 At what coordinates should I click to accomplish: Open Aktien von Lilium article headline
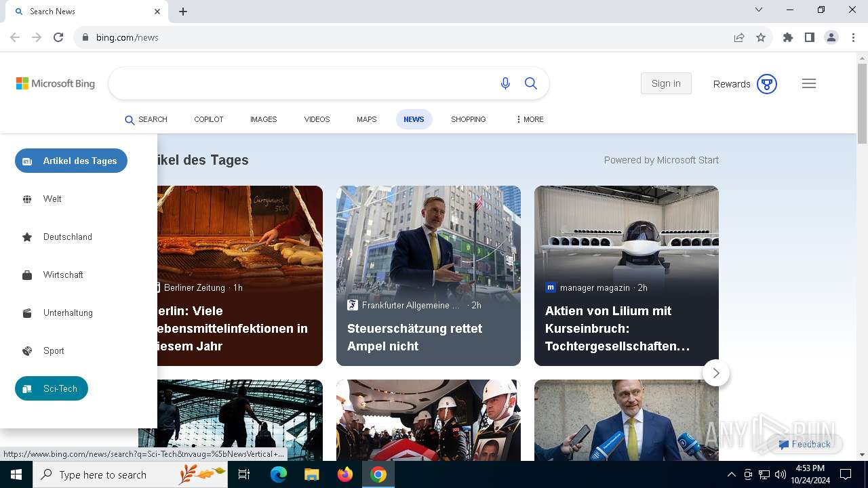tap(617, 328)
